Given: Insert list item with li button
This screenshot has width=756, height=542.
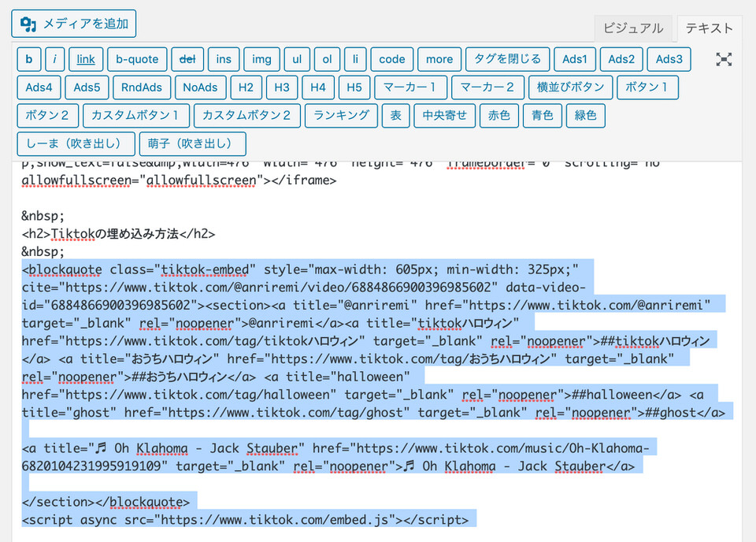Looking at the screenshot, I should click(355, 59).
